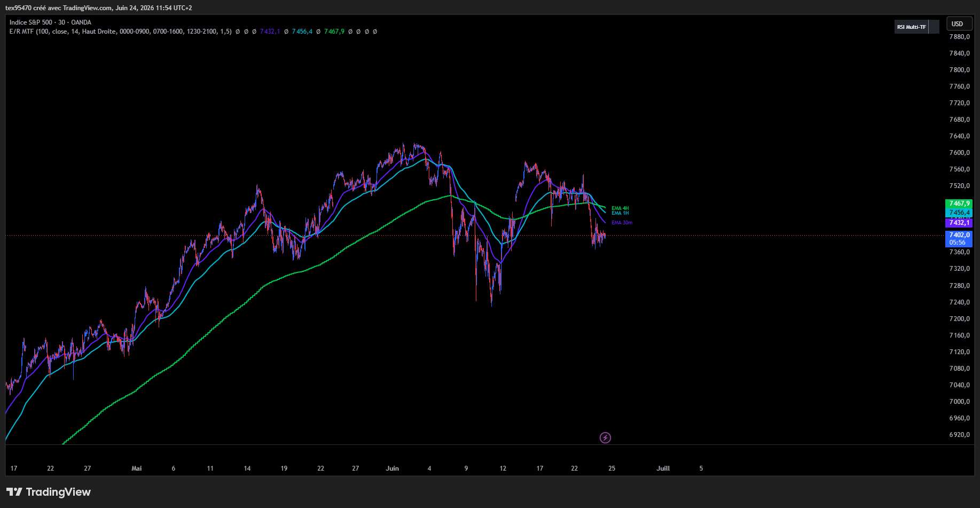
Task: Click the 7000,0 price scale label
Action: coord(959,402)
